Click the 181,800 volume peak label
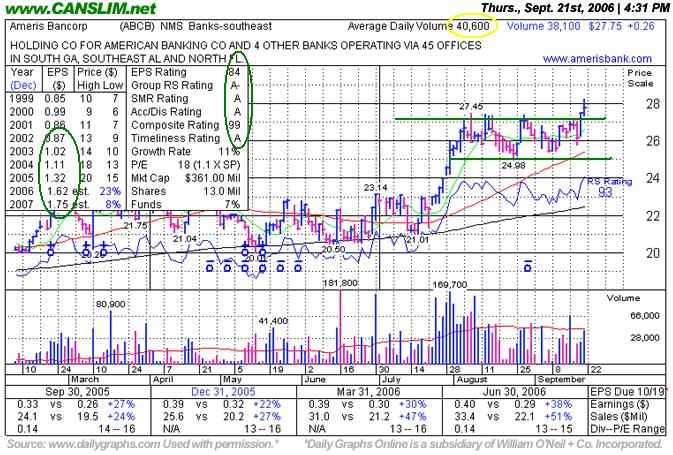Viewport: 673px width, 455px height. tap(340, 283)
